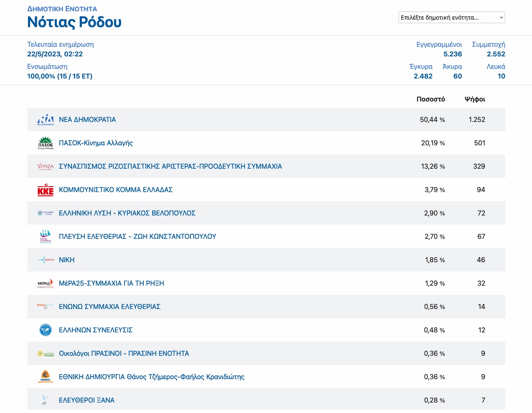Click the Εθνική Δημιουργία orange logo

(46, 377)
